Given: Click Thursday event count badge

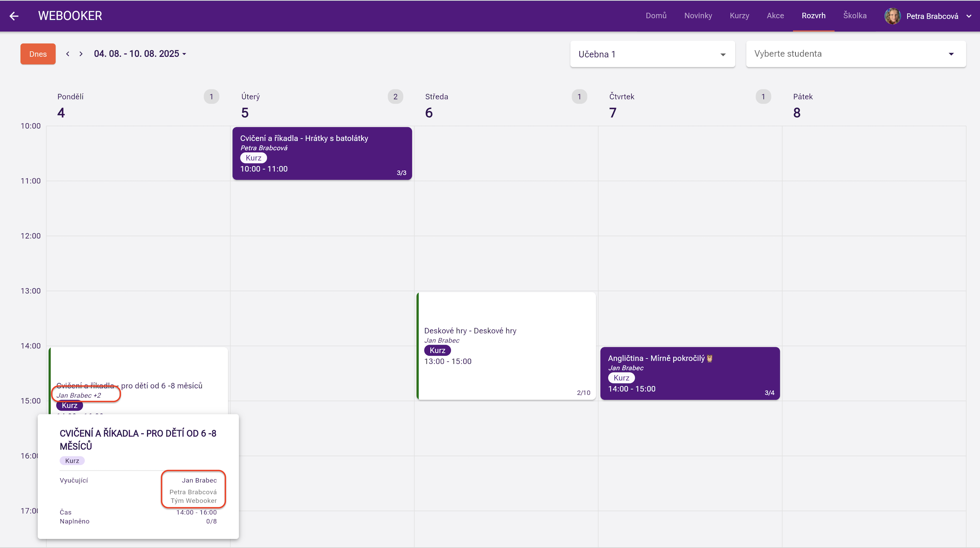Looking at the screenshot, I should (763, 97).
